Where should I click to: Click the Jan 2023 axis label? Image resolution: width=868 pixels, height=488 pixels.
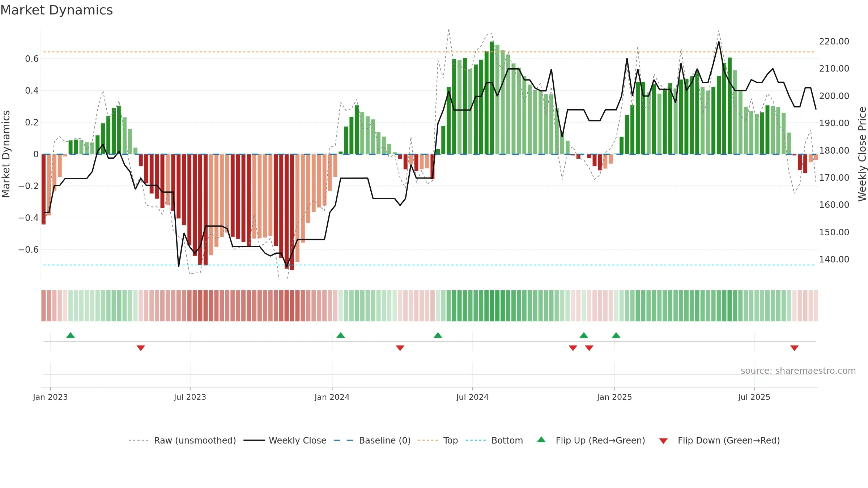(x=50, y=397)
